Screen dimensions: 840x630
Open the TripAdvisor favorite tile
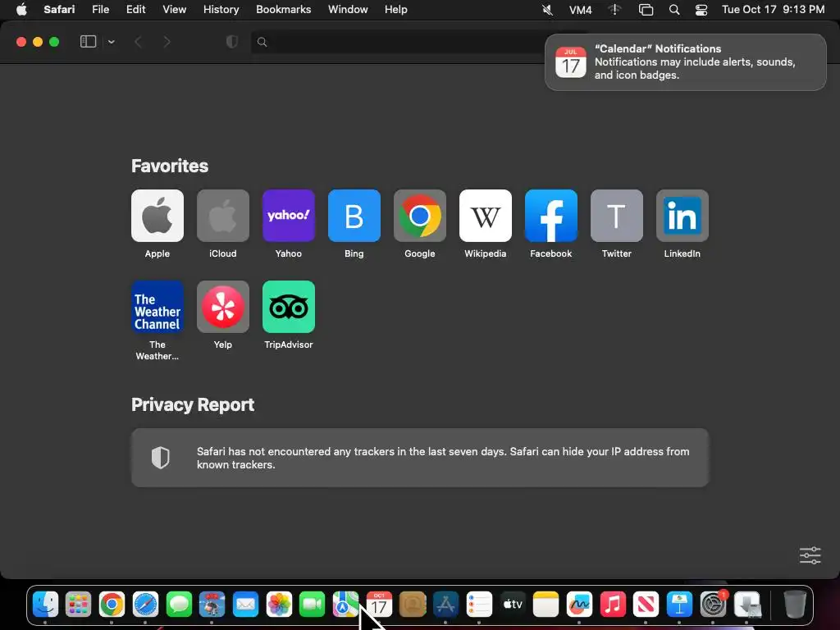288,307
